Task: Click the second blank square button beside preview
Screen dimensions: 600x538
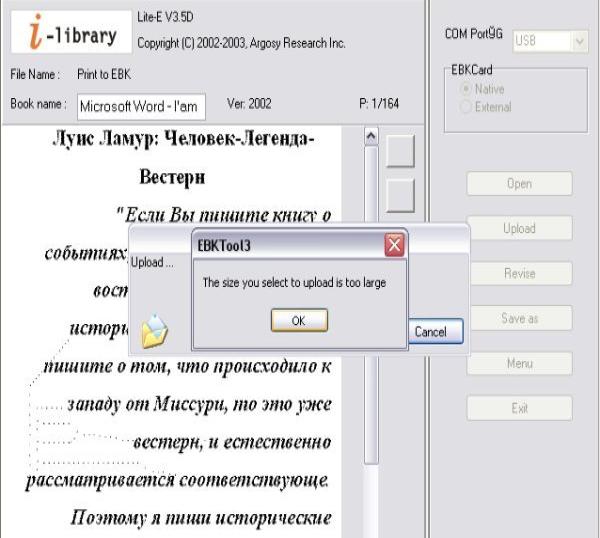Action: pos(400,196)
